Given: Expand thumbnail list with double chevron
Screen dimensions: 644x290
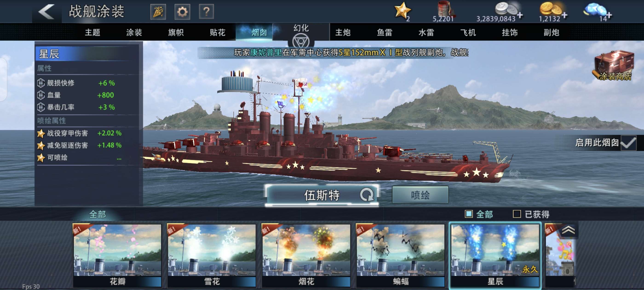Looking at the screenshot, I should point(568,230).
